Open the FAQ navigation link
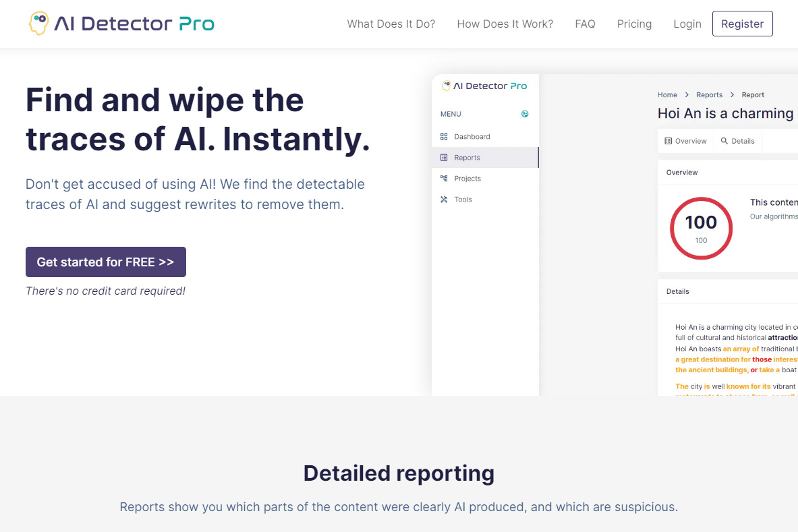798x532 pixels. (x=585, y=24)
